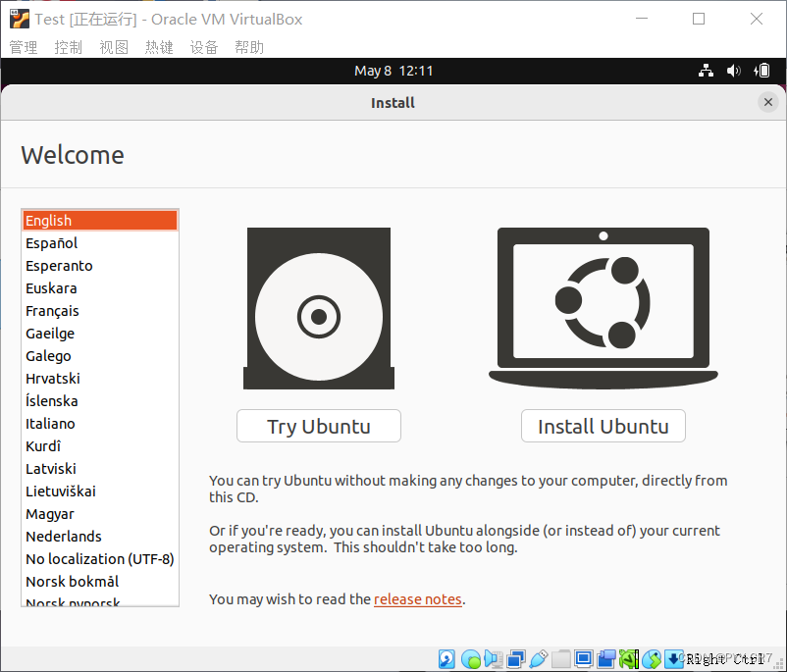Click the CD drive illustration above Try Ubuntu
Image resolution: width=787 pixels, height=672 pixels.
319,308
